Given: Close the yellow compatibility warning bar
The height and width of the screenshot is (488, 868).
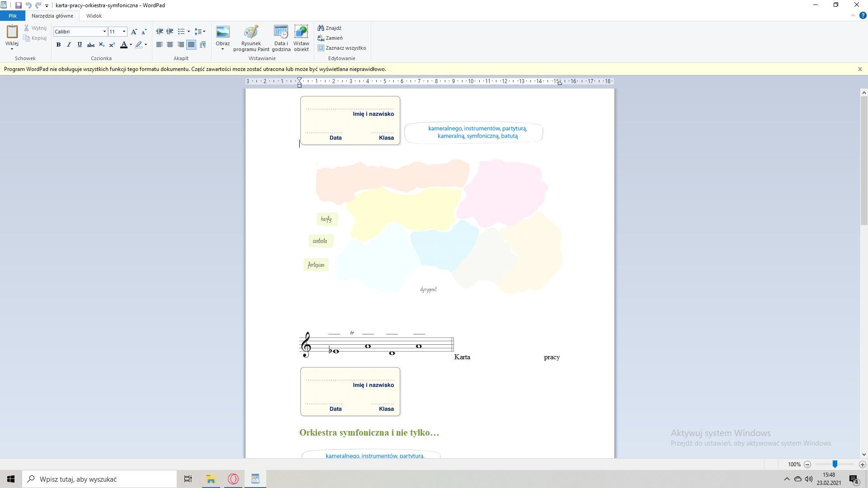Looking at the screenshot, I should click(x=860, y=69).
